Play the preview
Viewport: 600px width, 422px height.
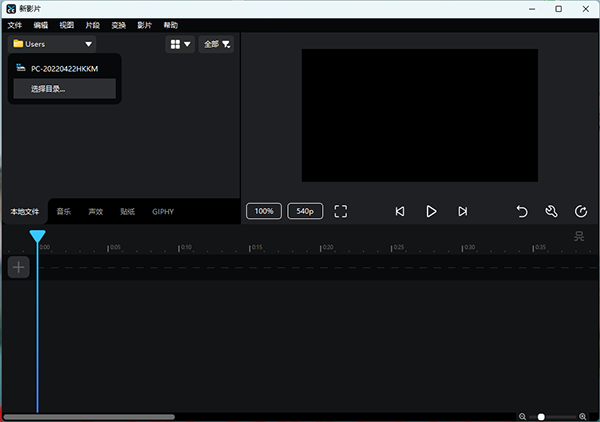point(431,211)
